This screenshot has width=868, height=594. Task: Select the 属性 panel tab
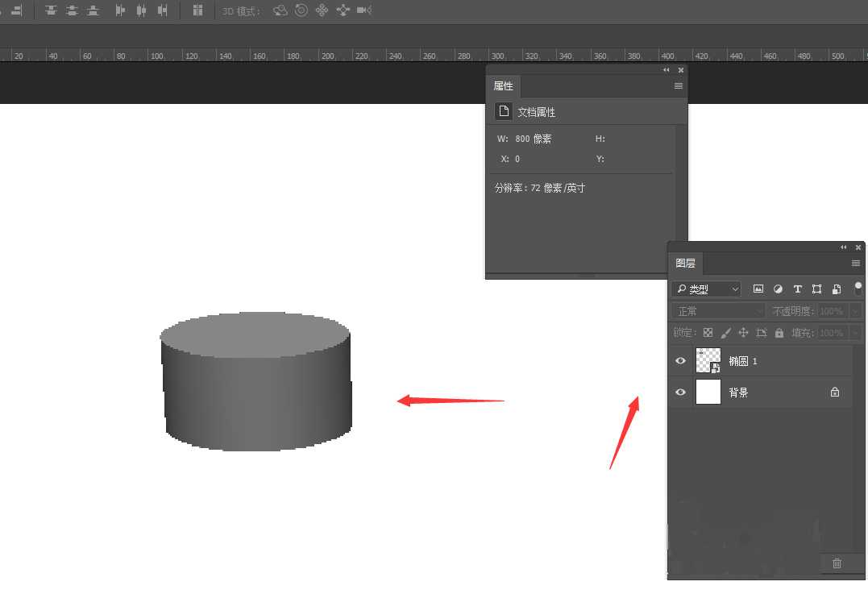point(503,86)
